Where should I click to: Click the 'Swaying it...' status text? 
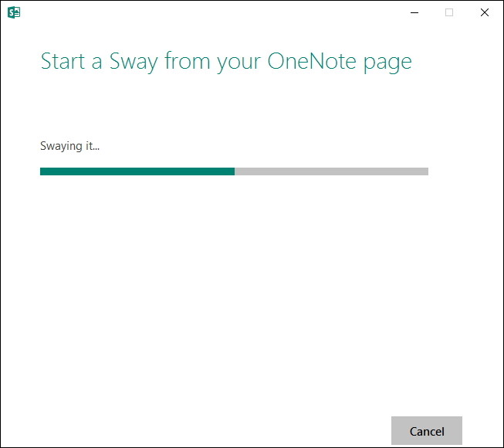(x=69, y=146)
